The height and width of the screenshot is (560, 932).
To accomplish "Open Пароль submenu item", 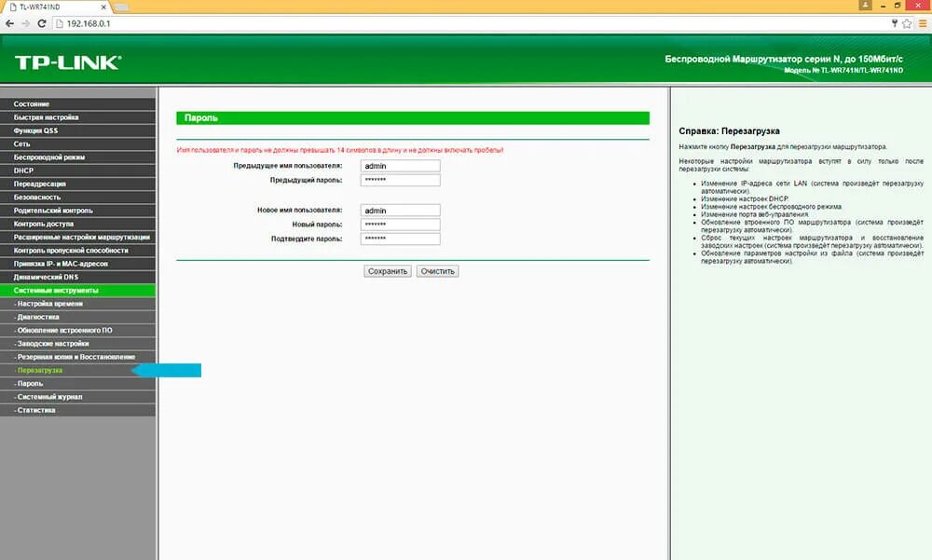I will tap(78, 384).
